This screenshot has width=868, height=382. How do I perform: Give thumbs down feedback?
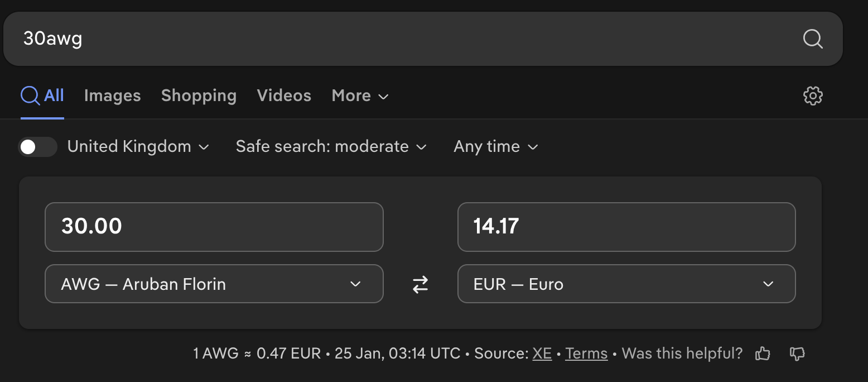[798, 354]
